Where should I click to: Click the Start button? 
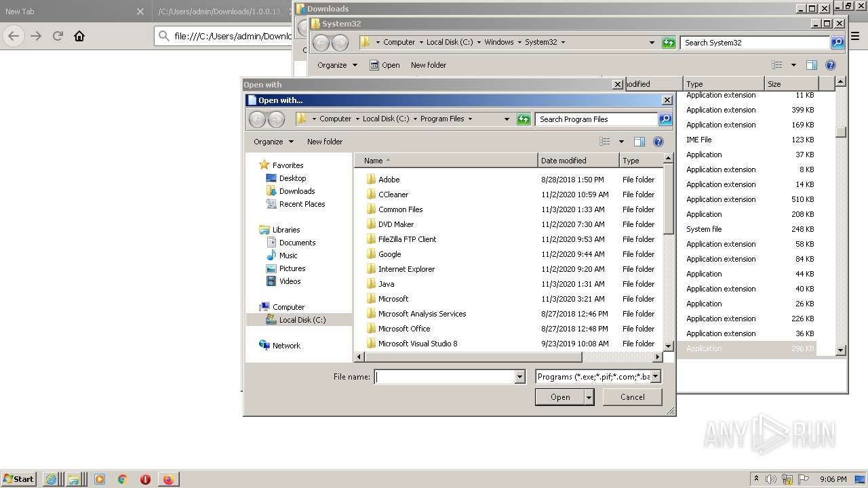pyautogui.click(x=18, y=479)
